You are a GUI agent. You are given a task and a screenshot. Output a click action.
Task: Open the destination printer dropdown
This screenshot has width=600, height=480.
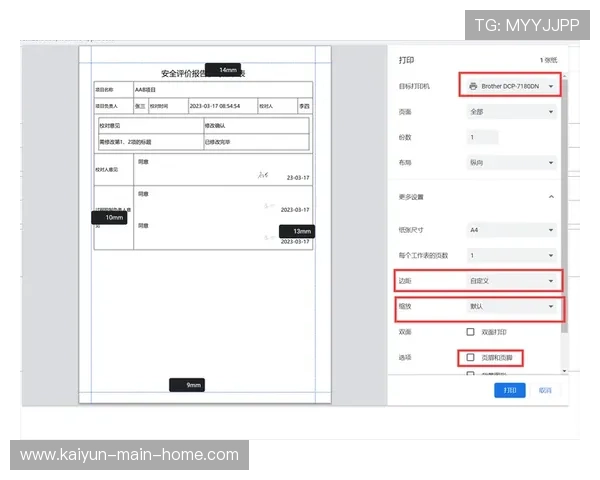coord(509,87)
